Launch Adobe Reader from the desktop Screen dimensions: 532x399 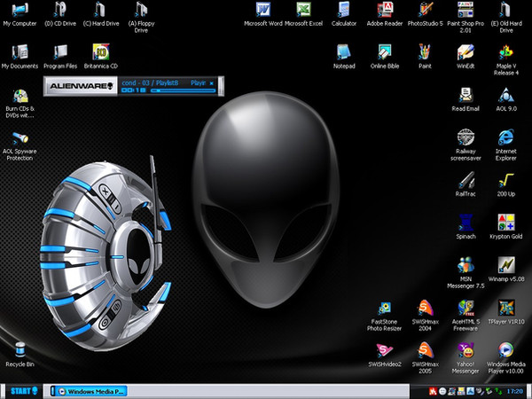pyautogui.click(x=385, y=10)
